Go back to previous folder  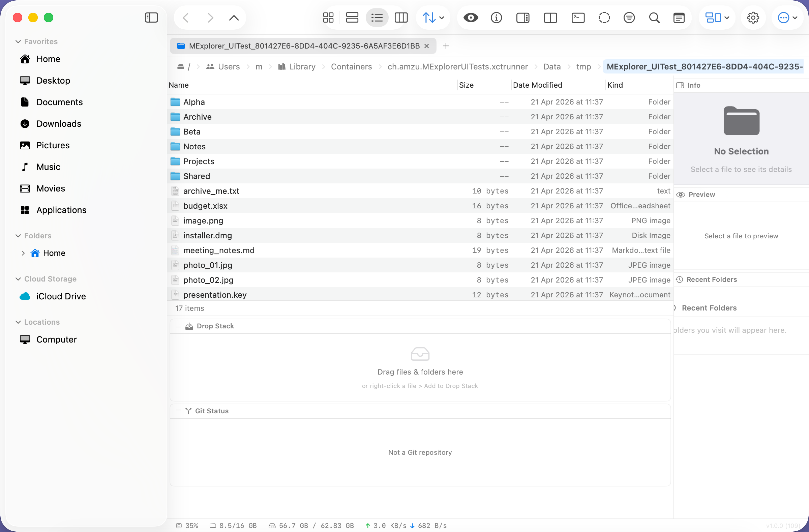point(186,18)
